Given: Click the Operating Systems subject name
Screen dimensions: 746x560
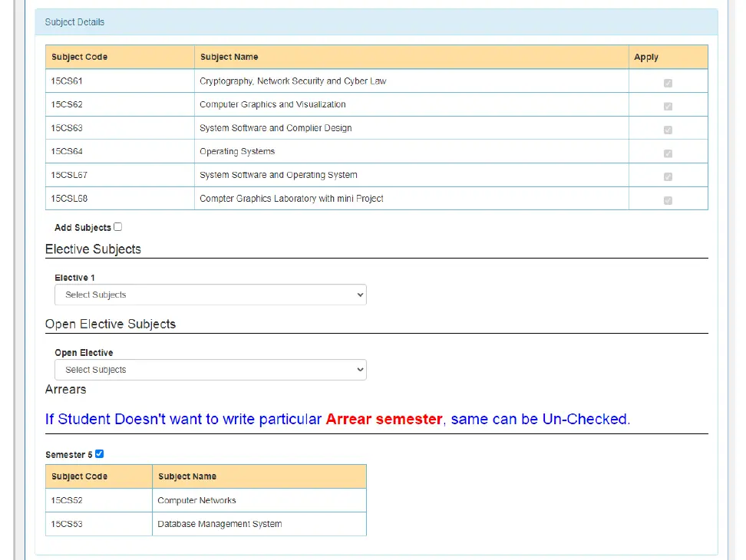Looking at the screenshot, I should 237,152.
